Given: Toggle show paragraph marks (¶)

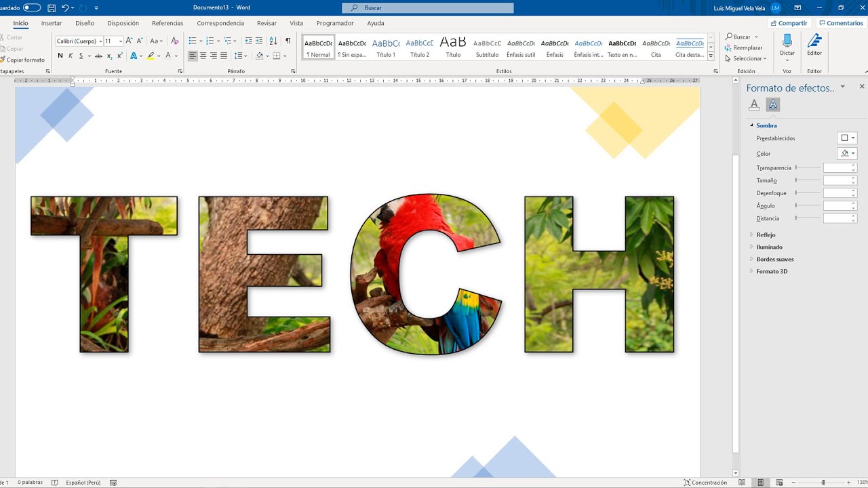Looking at the screenshot, I should tap(288, 41).
